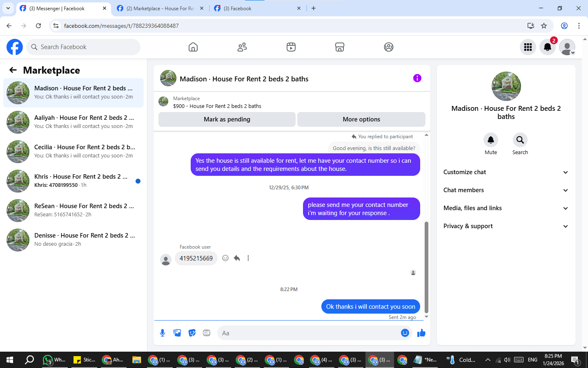Open Groups icon in top bar
Screen dimensions: 588x368
coord(389,47)
